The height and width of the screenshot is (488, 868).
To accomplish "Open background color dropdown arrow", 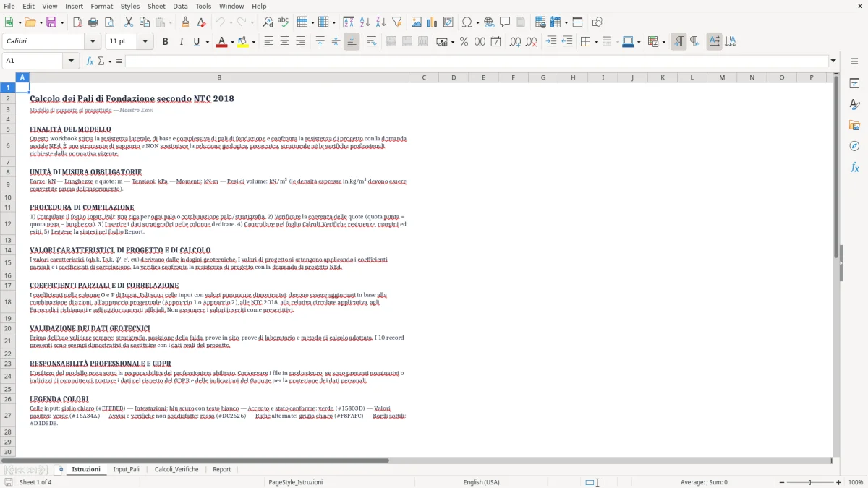I will pyautogui.click(x=253, y=42).
